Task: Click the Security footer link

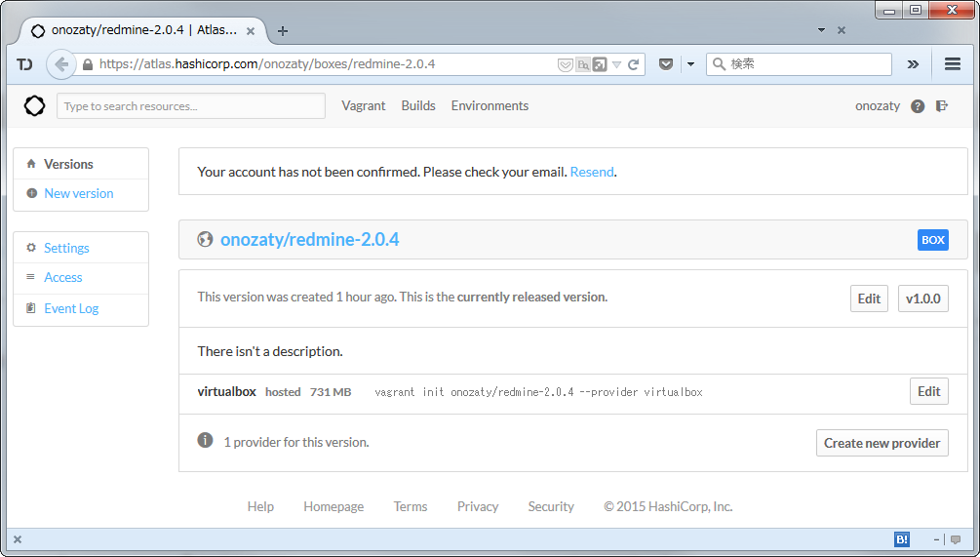Action: pos(551,506)
